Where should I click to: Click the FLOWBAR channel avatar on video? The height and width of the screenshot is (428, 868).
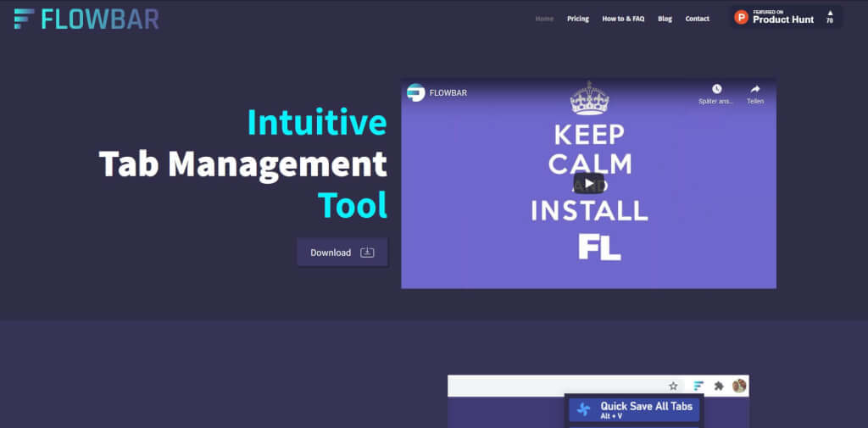tap(415, 92)
